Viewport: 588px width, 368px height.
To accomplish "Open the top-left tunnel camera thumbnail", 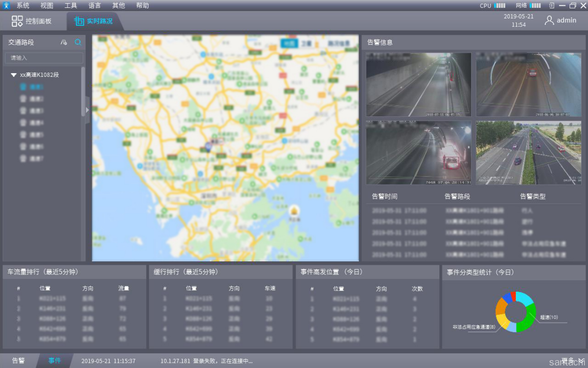I will click(x=418, y=84).
